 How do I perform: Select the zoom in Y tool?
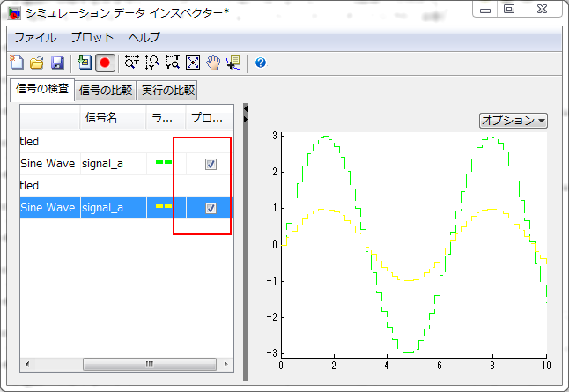tap(152, 63)
